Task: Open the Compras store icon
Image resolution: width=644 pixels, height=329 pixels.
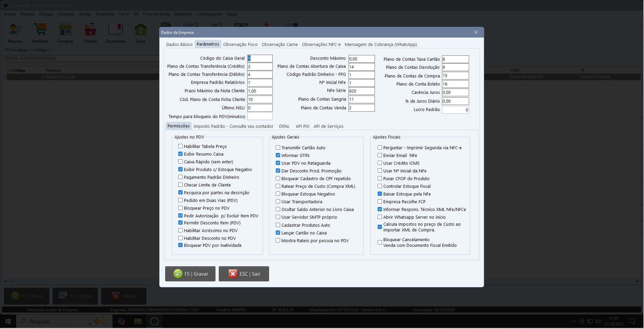Action: click(x=65, y=33)
